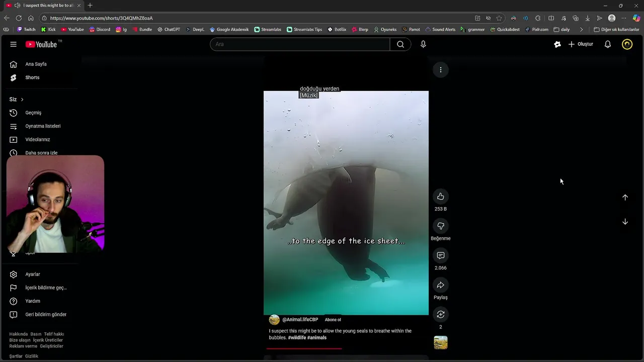This screenshot has width=644, height=362.
Task: Click the #wildlife hashtag
Action: [297, 338]
